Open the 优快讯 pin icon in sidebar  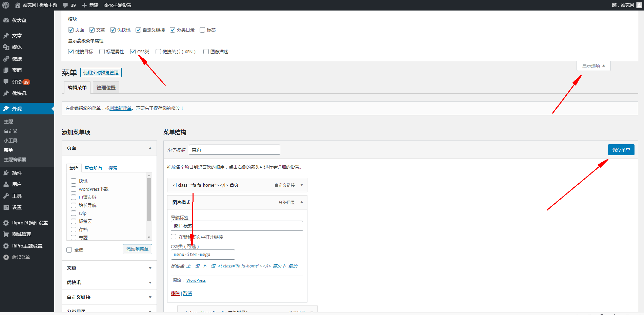click(x=6, y=93)
